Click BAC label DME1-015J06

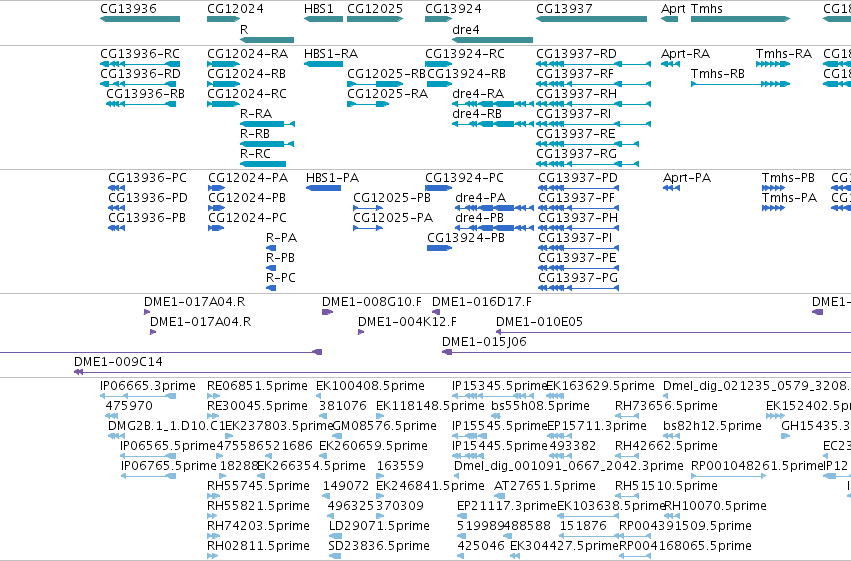[x=484, y=342]
